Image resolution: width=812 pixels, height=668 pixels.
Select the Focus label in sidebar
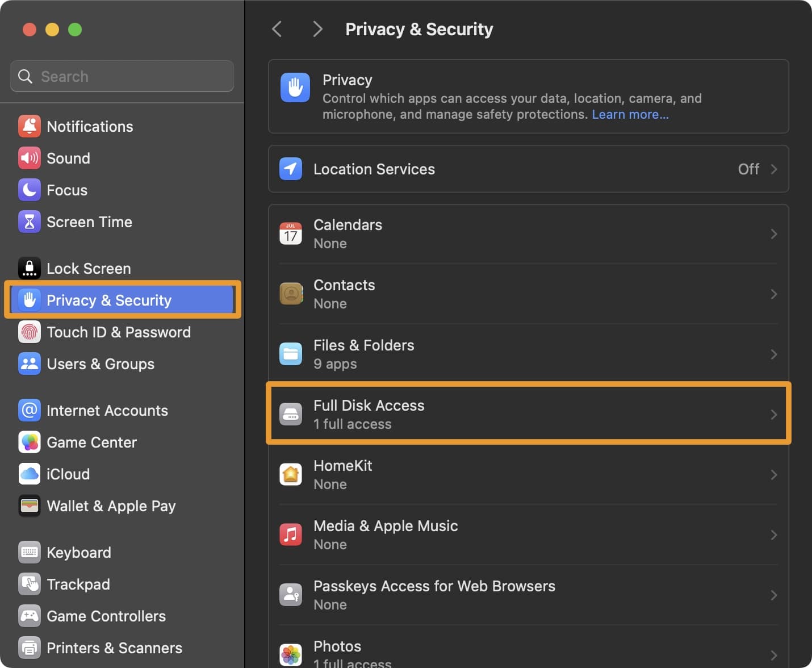(x=67, y=190)
